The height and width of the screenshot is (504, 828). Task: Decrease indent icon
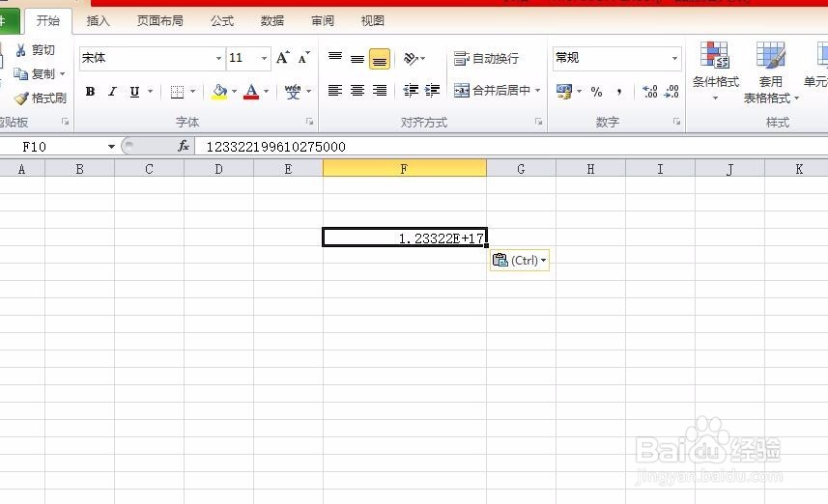[x=411, y=91]
